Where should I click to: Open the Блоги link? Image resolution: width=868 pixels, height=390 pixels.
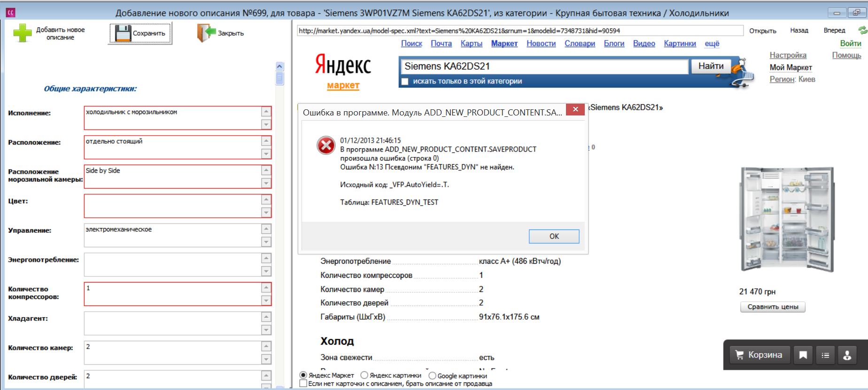coord(614,44)
